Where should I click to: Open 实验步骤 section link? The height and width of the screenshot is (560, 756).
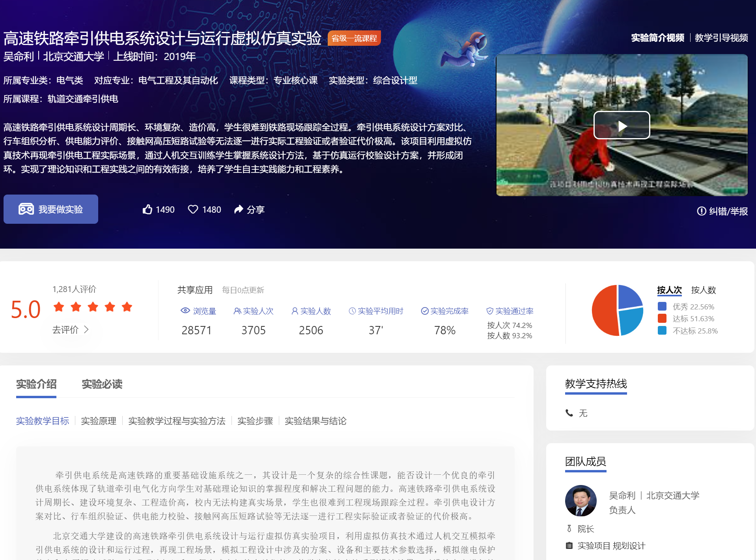255,421
